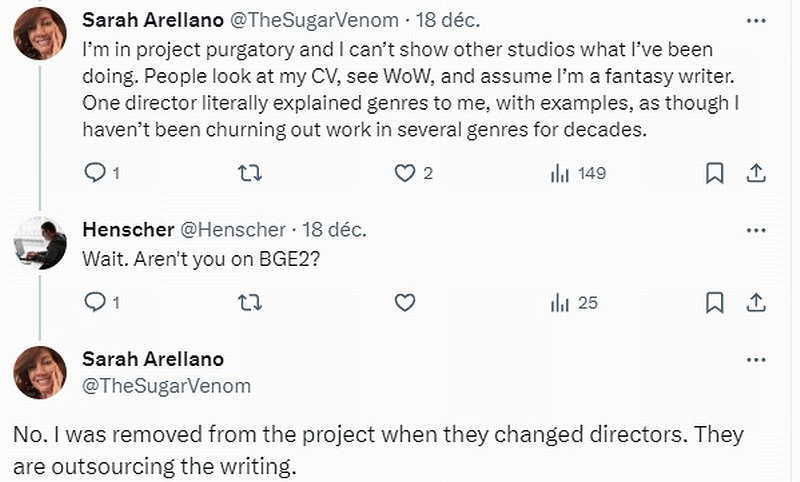Like Sarah Arellano's project purgatory tweet
The width and height of the screenshot is (800, 482).
point(405,173)
